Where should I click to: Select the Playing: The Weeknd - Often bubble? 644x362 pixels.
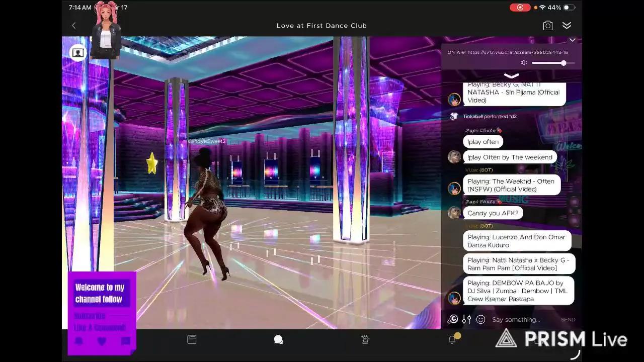[x=512, y=185]
